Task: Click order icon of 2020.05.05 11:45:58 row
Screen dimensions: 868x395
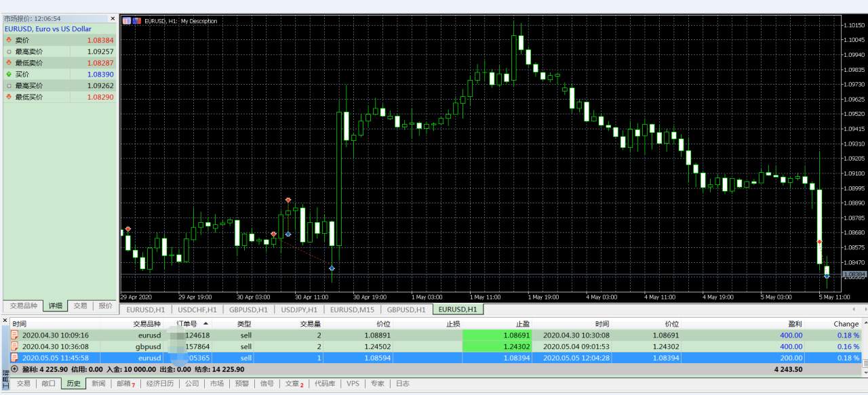Action: tap(15, 358)
